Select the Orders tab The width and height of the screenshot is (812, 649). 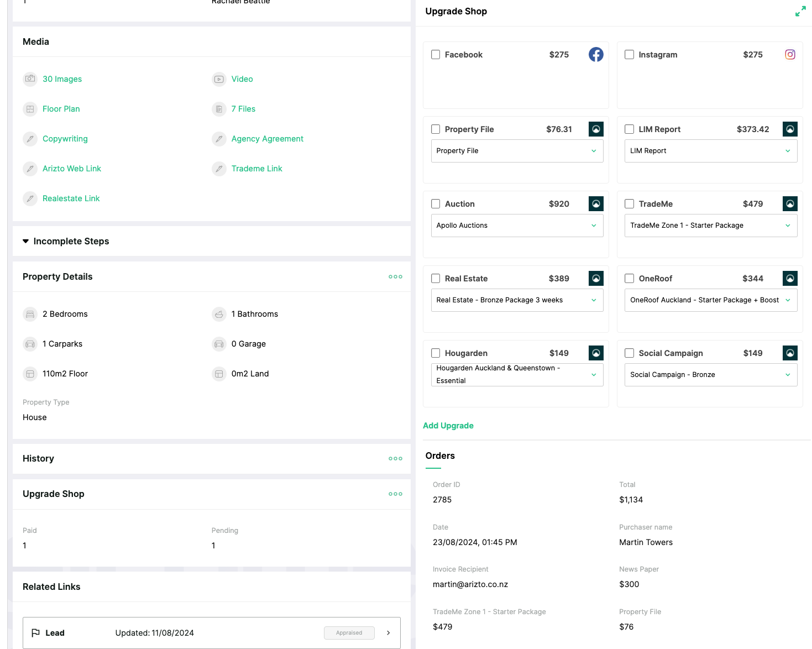(440, 456)
